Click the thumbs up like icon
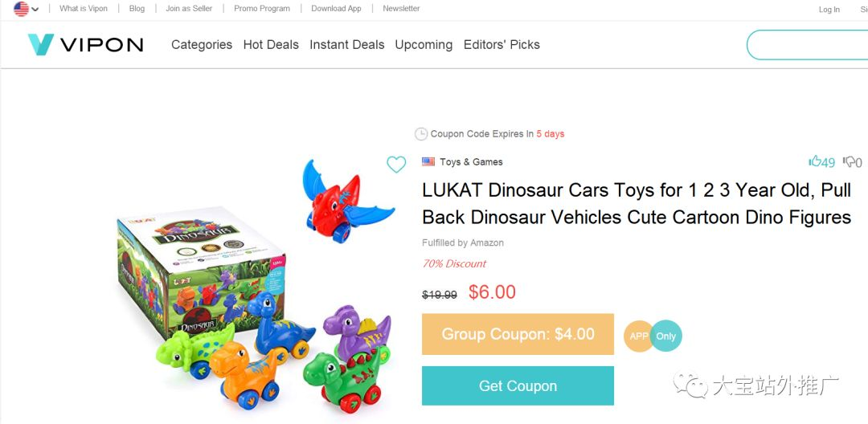Screen dimensions: 868x424 815,161
